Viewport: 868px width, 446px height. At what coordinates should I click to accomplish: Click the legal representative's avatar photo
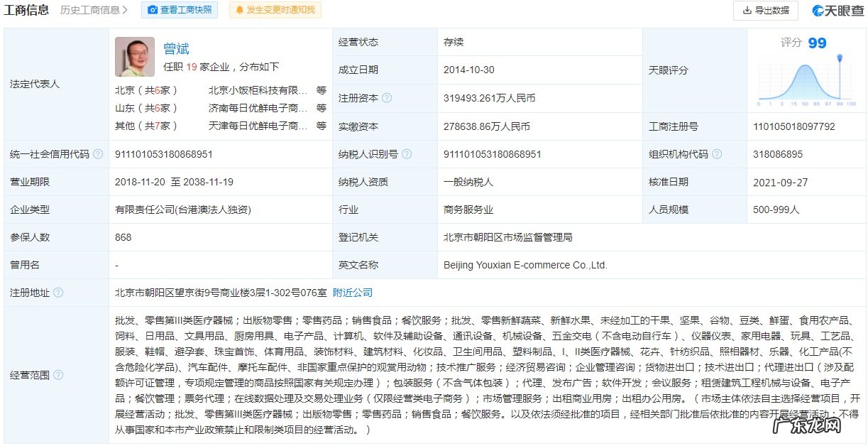click(x=134, y=56)
